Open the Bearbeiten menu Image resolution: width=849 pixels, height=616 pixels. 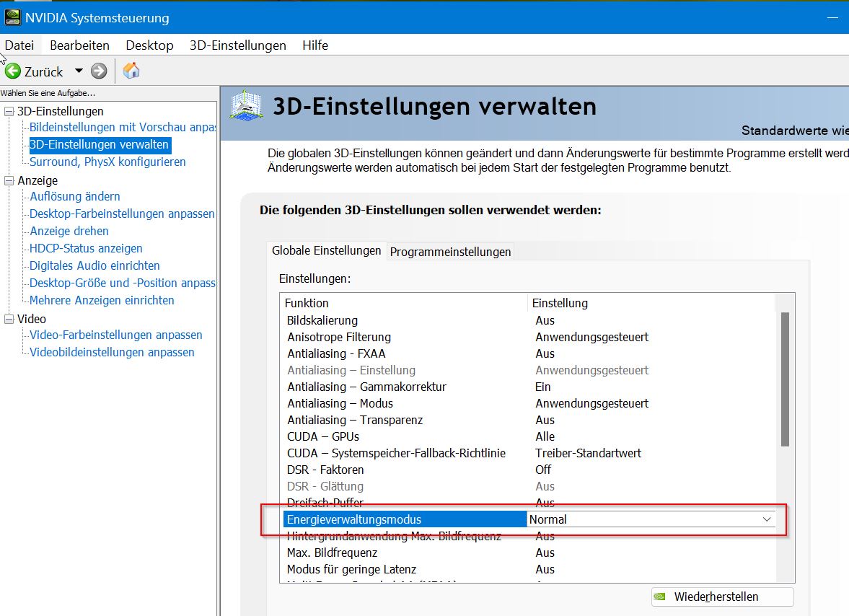point(79,45)
